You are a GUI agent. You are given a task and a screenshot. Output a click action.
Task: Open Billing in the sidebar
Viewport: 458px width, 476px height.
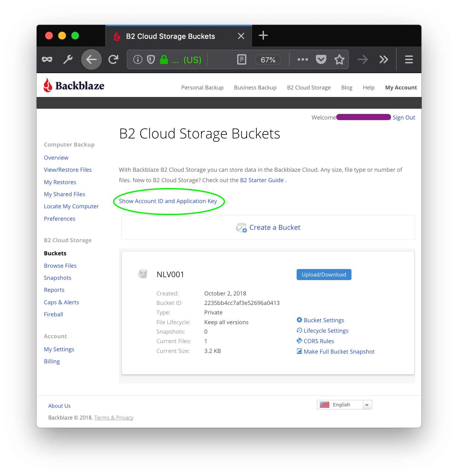coord(52,361)
